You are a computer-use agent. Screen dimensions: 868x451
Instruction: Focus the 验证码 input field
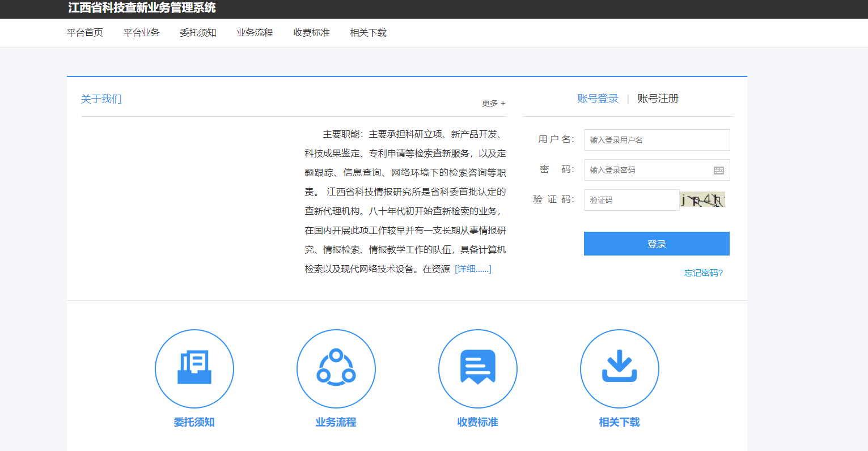[632, 200]
